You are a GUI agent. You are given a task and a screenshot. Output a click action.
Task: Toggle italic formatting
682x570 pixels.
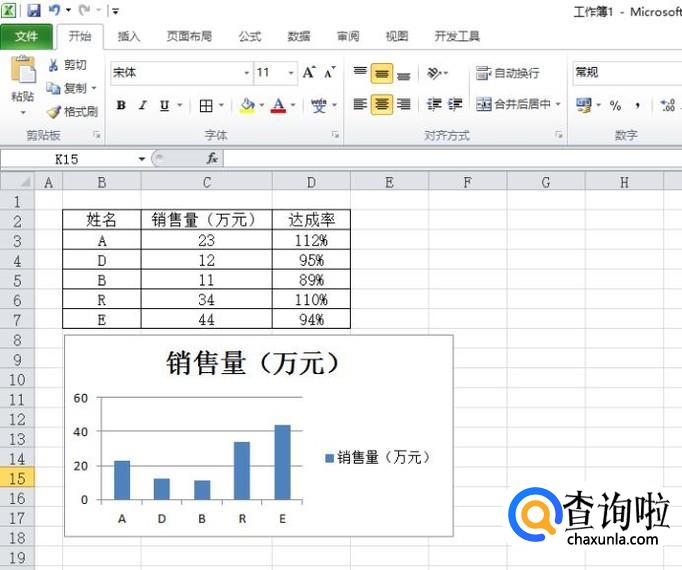click(x=142, y=105)
